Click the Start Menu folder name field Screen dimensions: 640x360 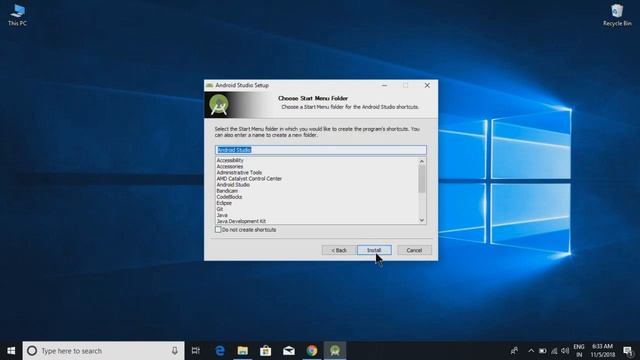[321, 150]
